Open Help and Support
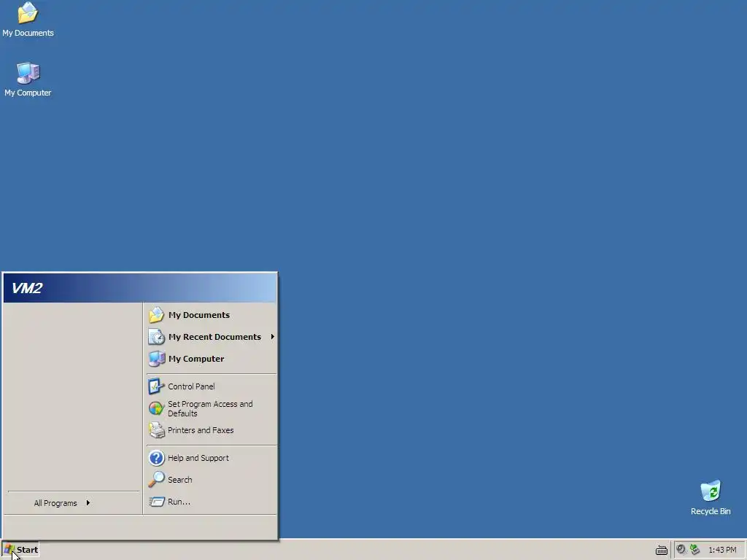The width and height of the screenshot is (747, 560). (211, 458)
